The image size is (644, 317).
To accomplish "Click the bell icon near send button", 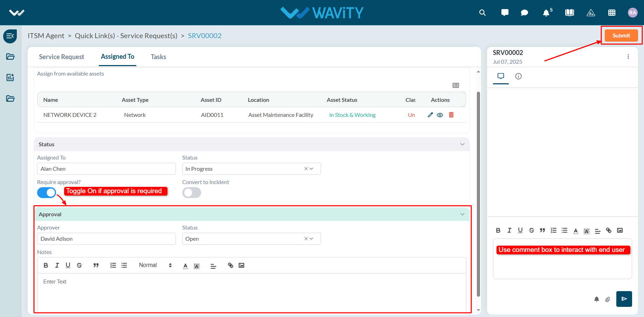I will tap(597, 299).
